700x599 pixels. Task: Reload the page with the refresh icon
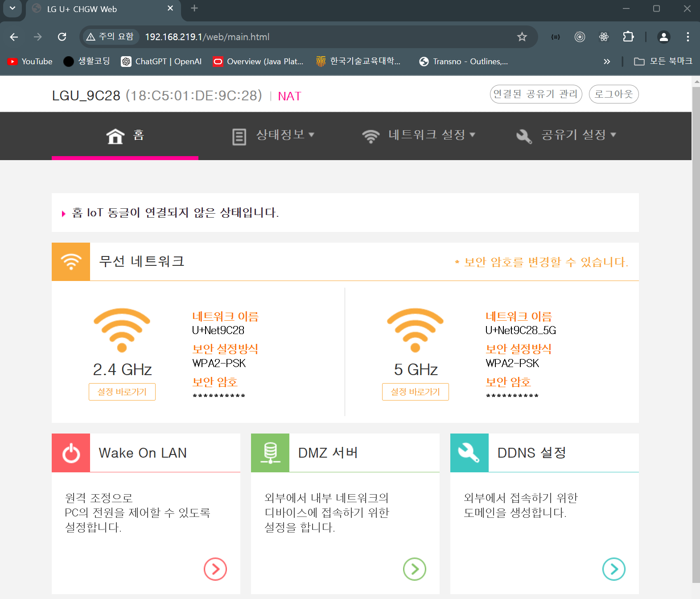(x=62, y=37)
